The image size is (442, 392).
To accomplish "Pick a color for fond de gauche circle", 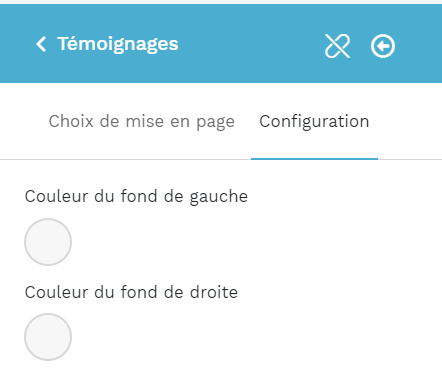I will point(48,242).
